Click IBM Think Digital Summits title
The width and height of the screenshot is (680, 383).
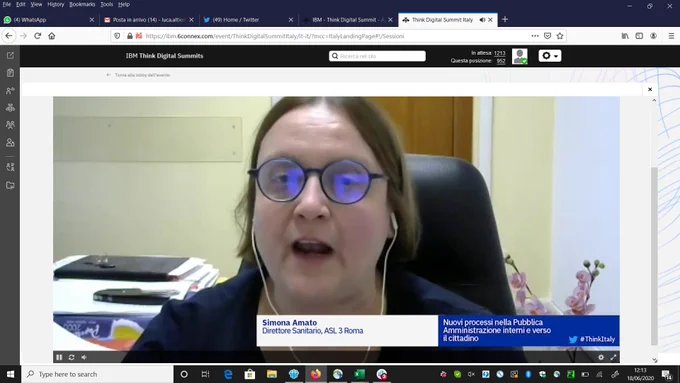[x=164, y=56]
